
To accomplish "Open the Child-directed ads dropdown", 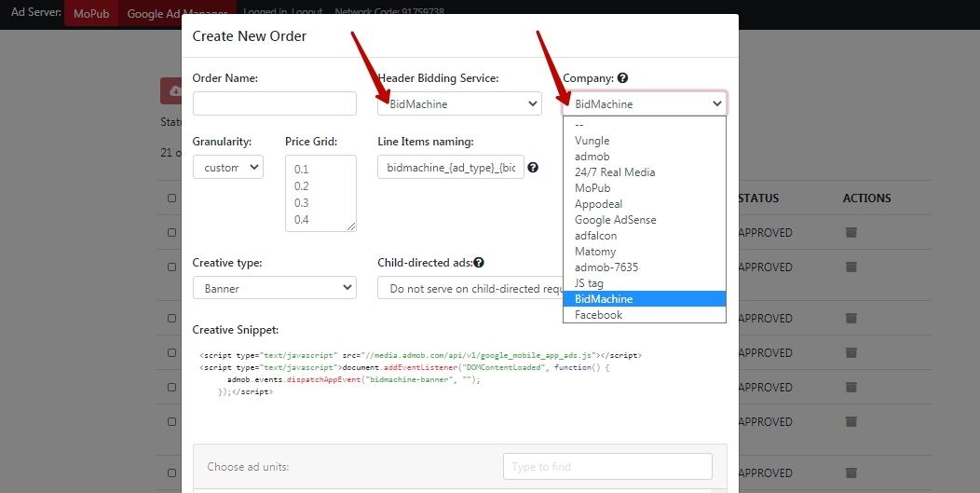I will [470, 288].
